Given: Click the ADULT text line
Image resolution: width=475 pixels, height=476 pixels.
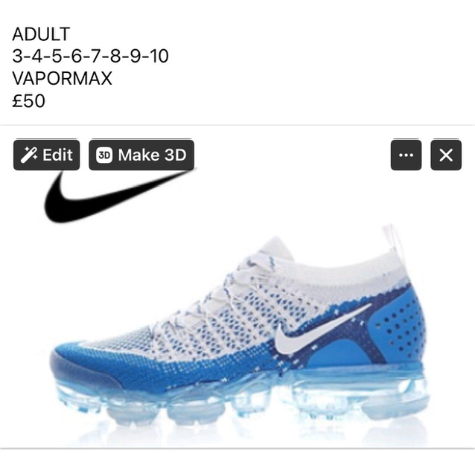Looking at the screenshot, I should click(41, 34).
